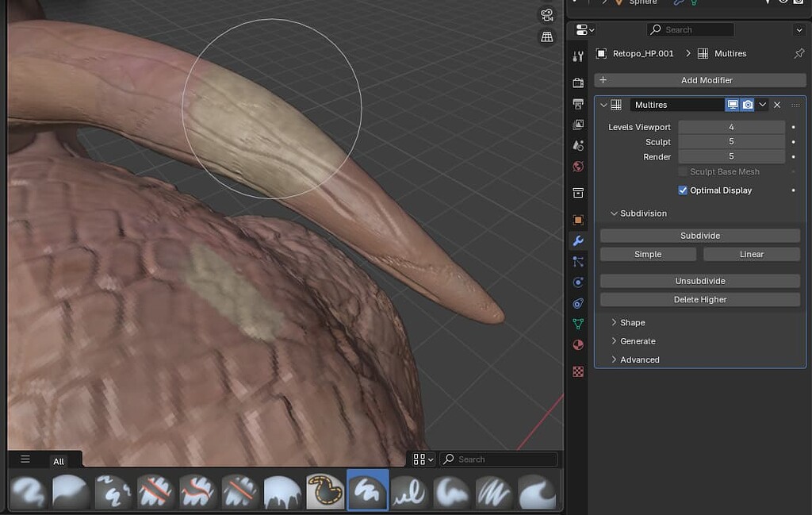The width and height of the screenshot is (812, 515).
Task: Animate the Render level property dot
Action: click(793, 156)
